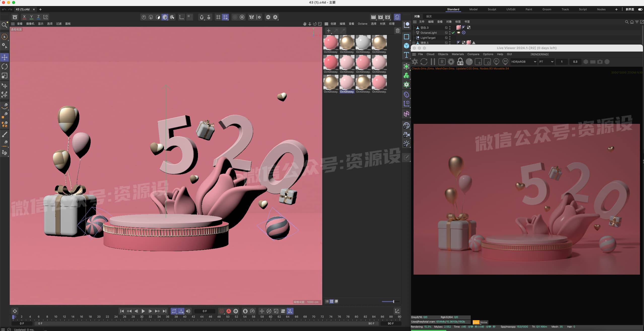Select the Rotate tool in left toolbar
Image resolution: width=644 pixels, height=331 pixels.
click(5, 66)
